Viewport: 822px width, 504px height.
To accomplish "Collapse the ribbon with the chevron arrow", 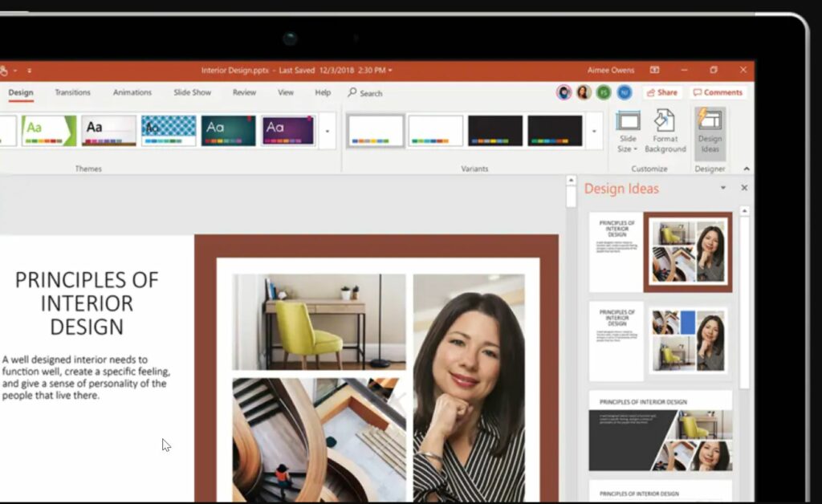I will (x=747, y=169).
